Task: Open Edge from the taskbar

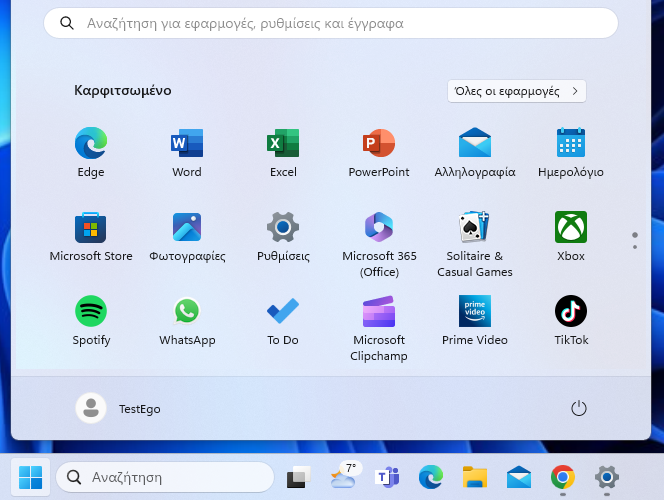Action: (431, 477)
